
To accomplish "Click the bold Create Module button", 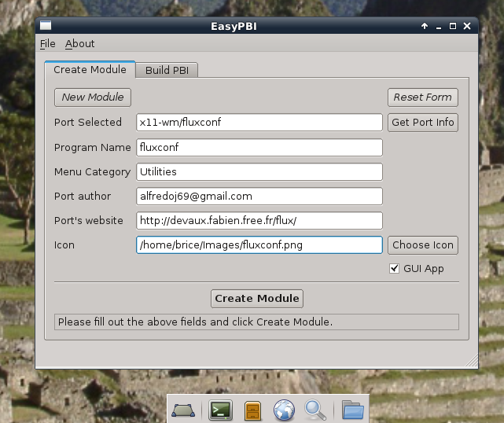I will [x=257, y=298].
